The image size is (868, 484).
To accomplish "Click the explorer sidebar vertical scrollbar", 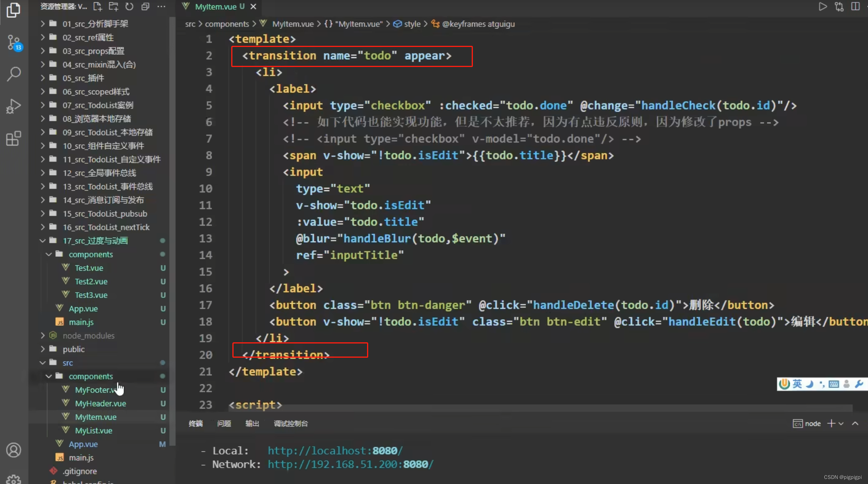I will (172, 231).
